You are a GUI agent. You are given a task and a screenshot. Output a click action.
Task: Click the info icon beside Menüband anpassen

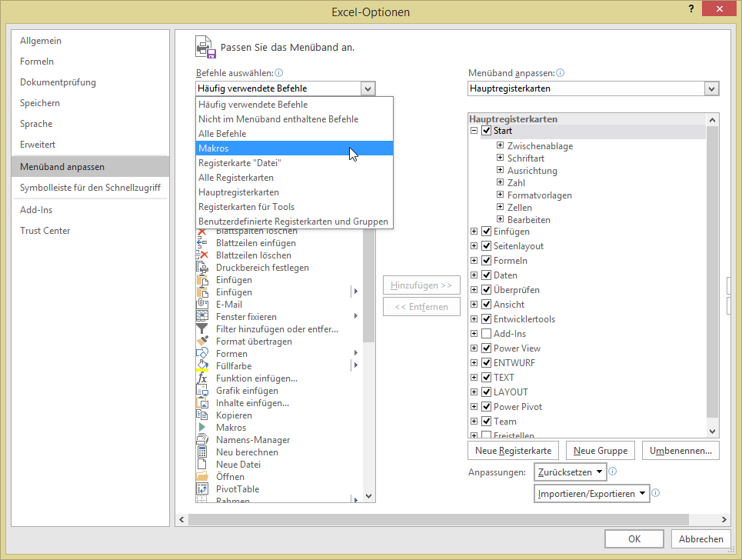tap(561, 73)
